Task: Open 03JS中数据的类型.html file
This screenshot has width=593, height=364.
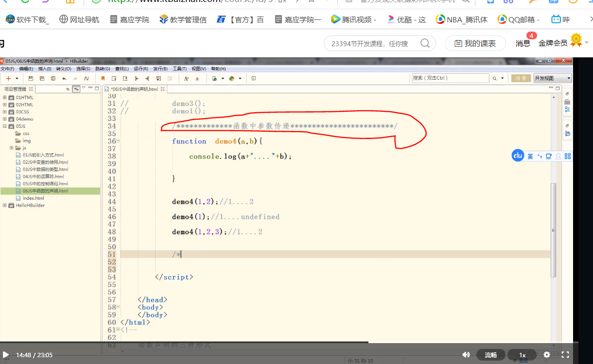Action: (x=42, y=169)
